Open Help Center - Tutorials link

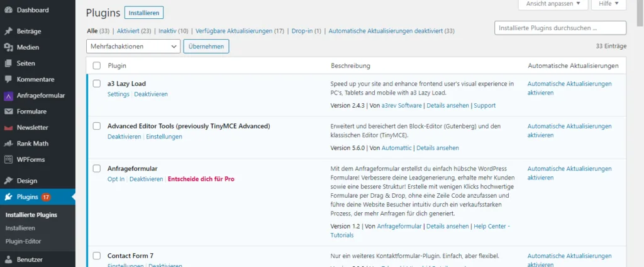tap(420, 231)
